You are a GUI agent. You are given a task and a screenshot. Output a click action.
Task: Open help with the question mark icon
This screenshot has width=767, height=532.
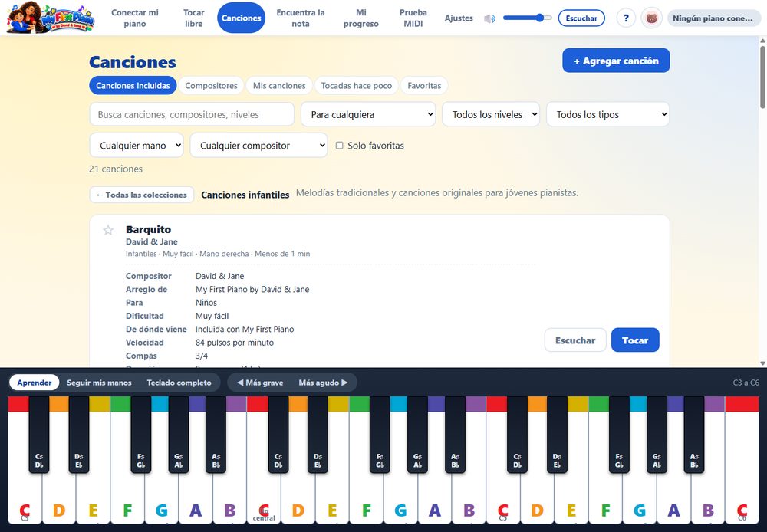tap(626, 18)
